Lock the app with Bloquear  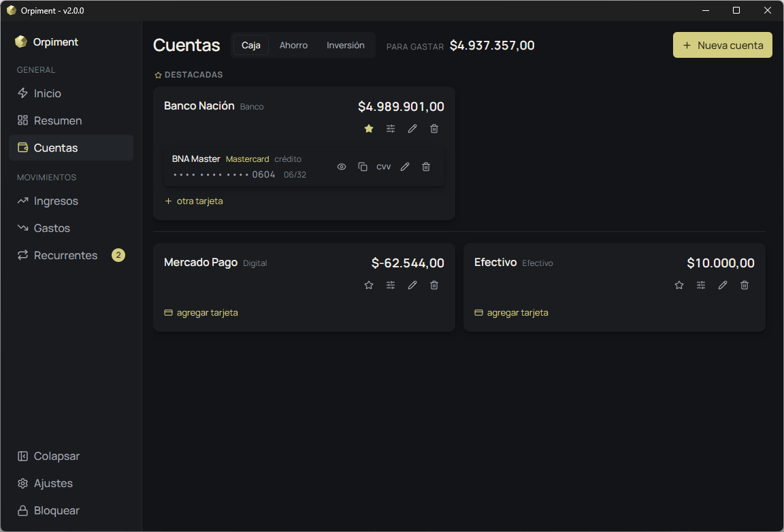71,510
